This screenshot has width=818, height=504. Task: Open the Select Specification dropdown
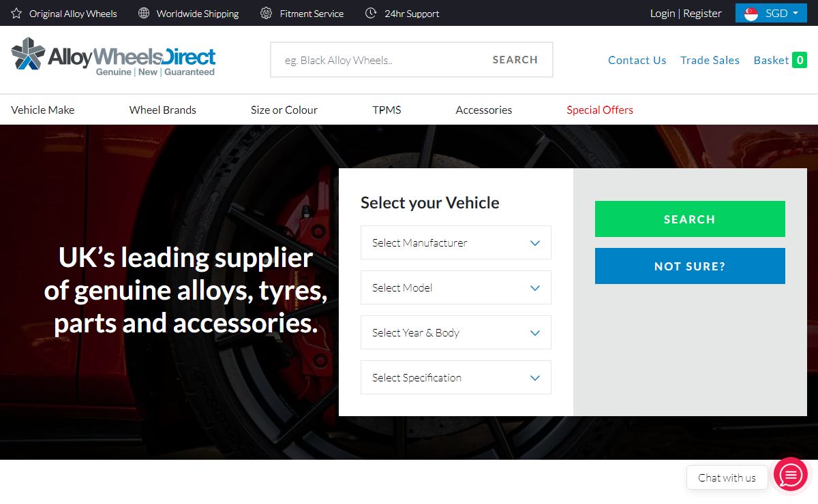(x=455, y=378)
